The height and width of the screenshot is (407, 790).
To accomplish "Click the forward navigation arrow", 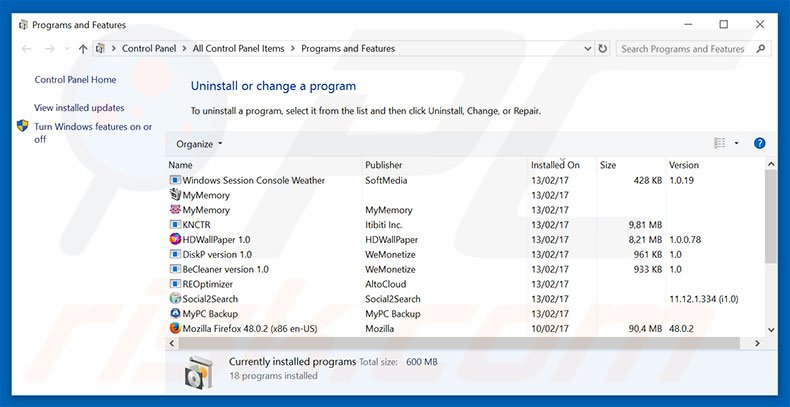I will [x=49, y=49].
